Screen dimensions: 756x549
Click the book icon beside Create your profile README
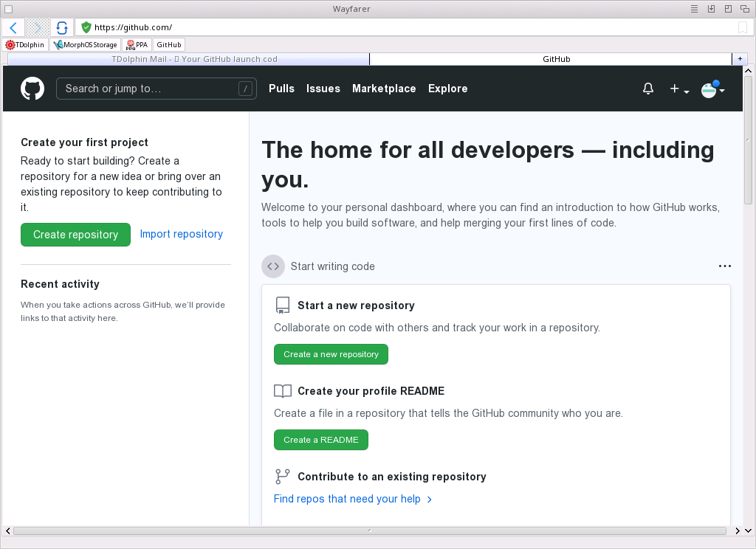pyautogui.click(x=283, y=391)
